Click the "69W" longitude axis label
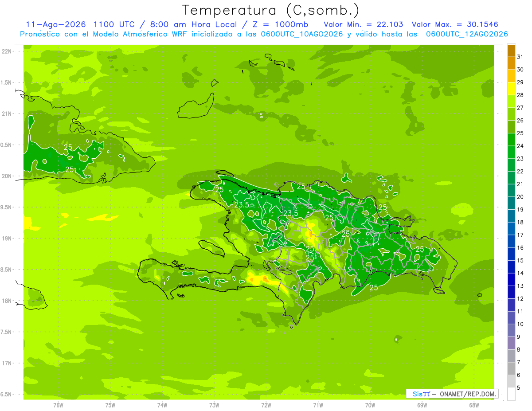 [422, 405]
